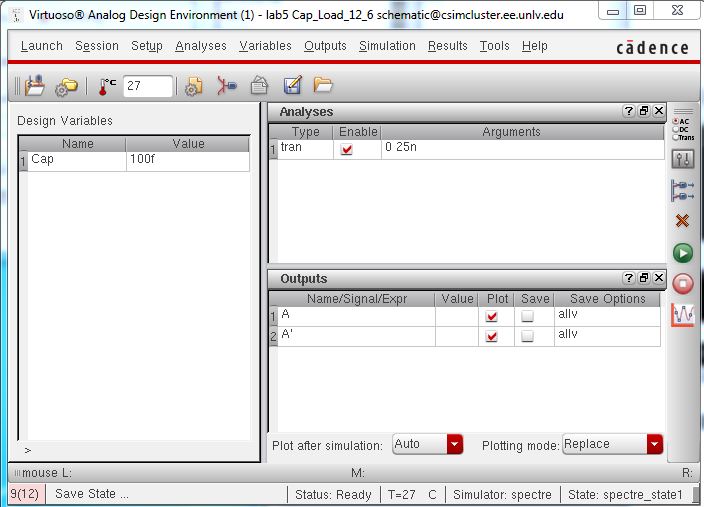Click the Design Variables Value column header
The image size is (704, 507).
pyautogui.click(x=188, y=144)
